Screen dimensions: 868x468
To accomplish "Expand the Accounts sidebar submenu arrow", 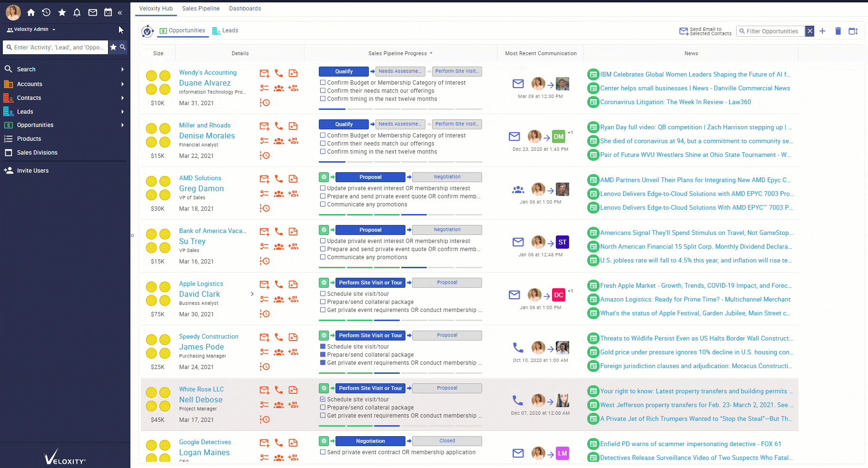I will click(x=122, y=84).
